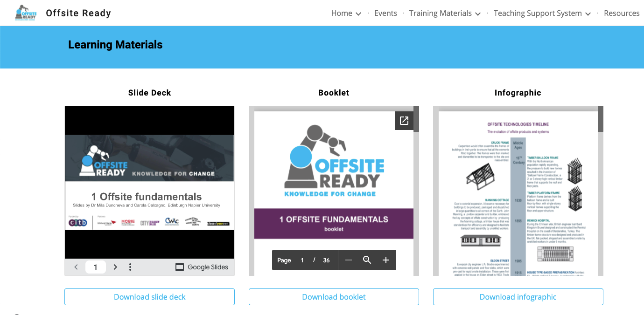644x315 pixels.
Task: Advance to next slide in slide deck
Action: click(x=115, y=267)
